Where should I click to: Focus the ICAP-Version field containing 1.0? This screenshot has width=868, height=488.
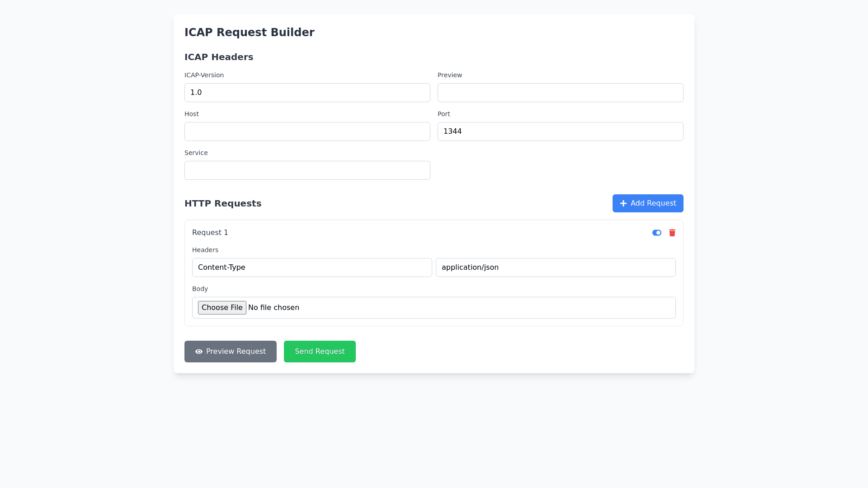pyautogui.click(x=307, y=93)
